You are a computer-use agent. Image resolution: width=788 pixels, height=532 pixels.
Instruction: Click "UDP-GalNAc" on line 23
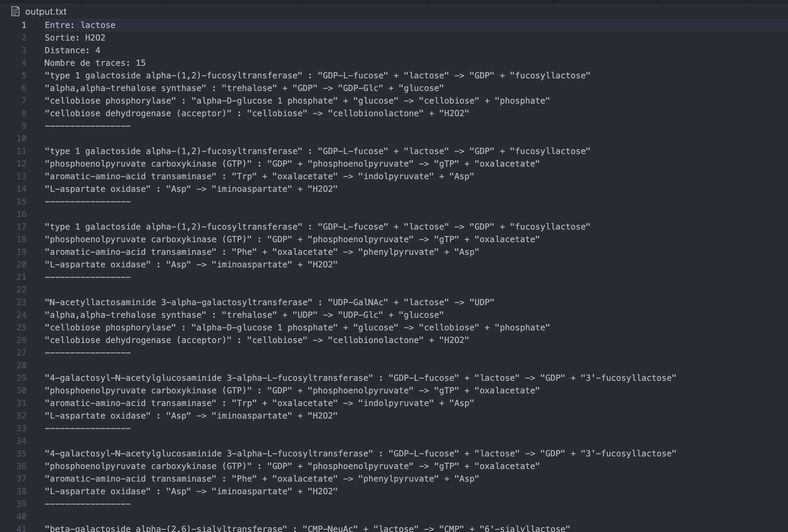[x=358, y=302]
